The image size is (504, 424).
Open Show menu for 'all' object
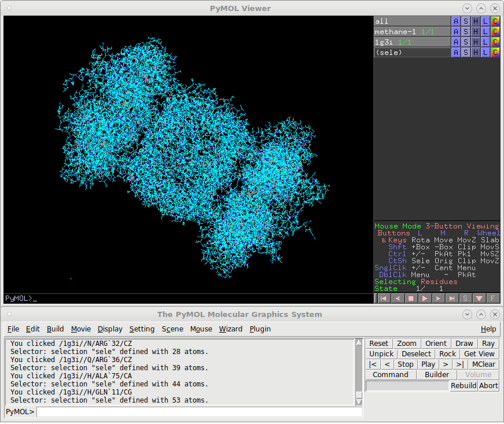pos(466,21)
